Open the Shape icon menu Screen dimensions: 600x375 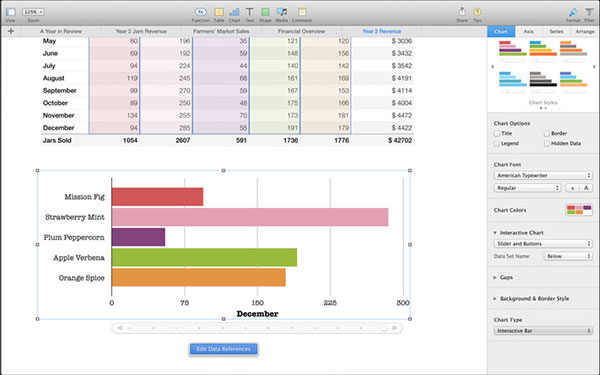tap(265, 12)
